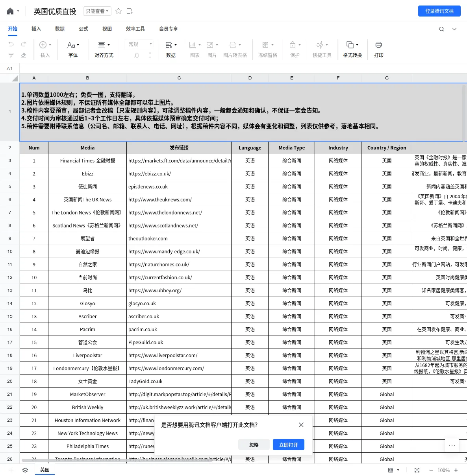Click the clear formatting eraser icon
Image resolution: width=467 pixels, height=476 pixels.
[x=24, y=55]
